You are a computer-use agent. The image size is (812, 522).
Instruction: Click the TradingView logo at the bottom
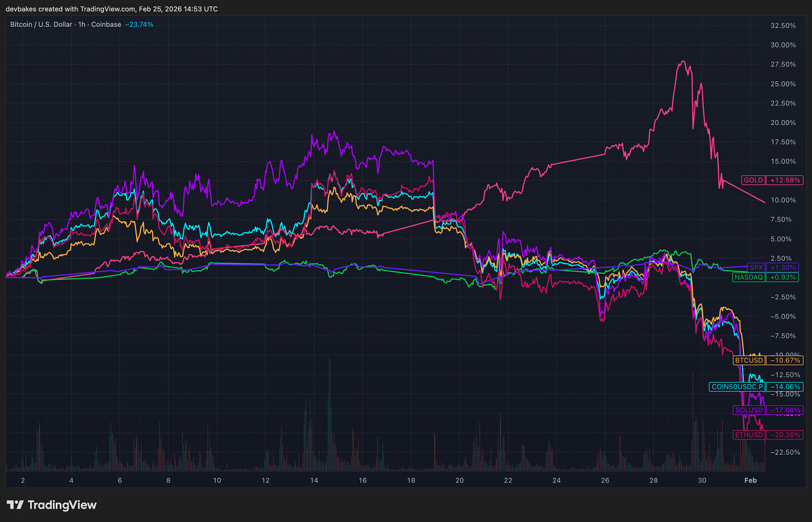[x=52, y=505]
